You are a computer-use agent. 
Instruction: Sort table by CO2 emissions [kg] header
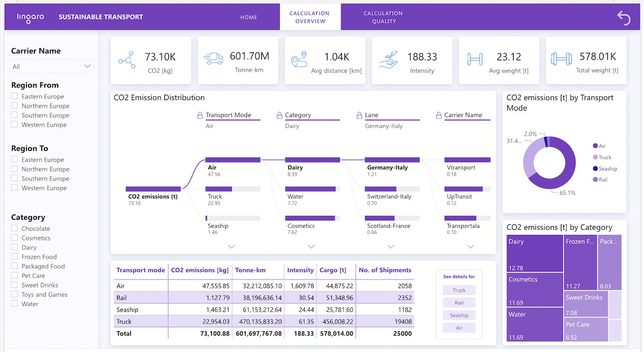(x=200, y=270)
